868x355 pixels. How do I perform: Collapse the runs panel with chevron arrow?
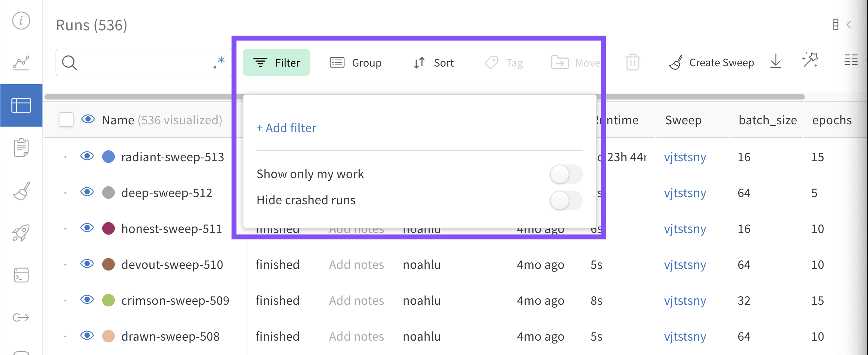849,25
